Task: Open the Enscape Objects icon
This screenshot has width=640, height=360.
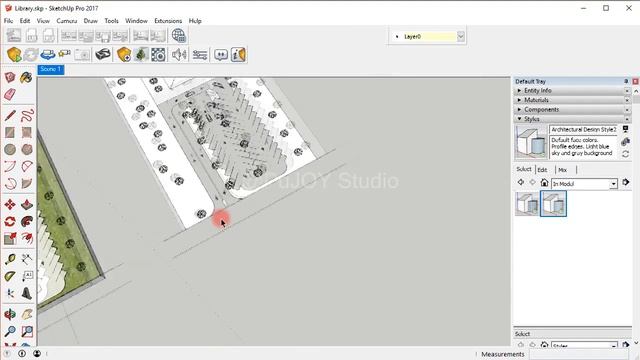Action: point(124,54)
